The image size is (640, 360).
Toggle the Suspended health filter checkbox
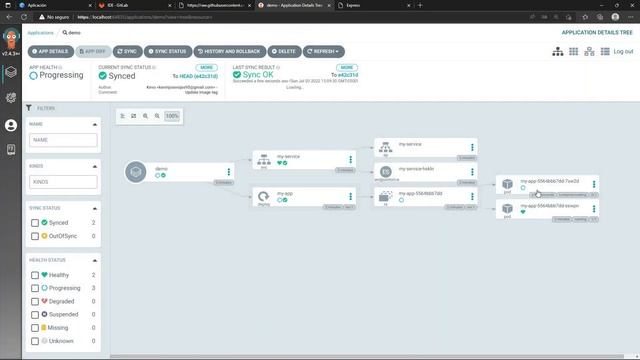[x=35, y=315]
